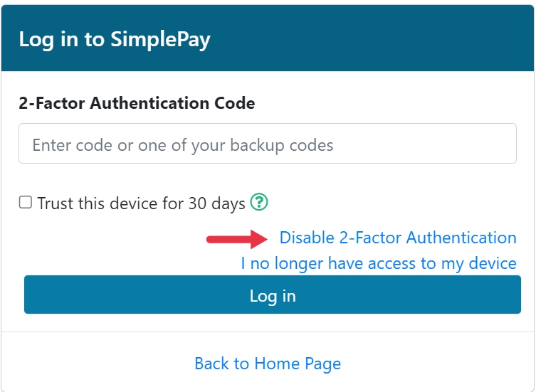Click the '2-Factor Authentication Code' label

pos(137,103)
